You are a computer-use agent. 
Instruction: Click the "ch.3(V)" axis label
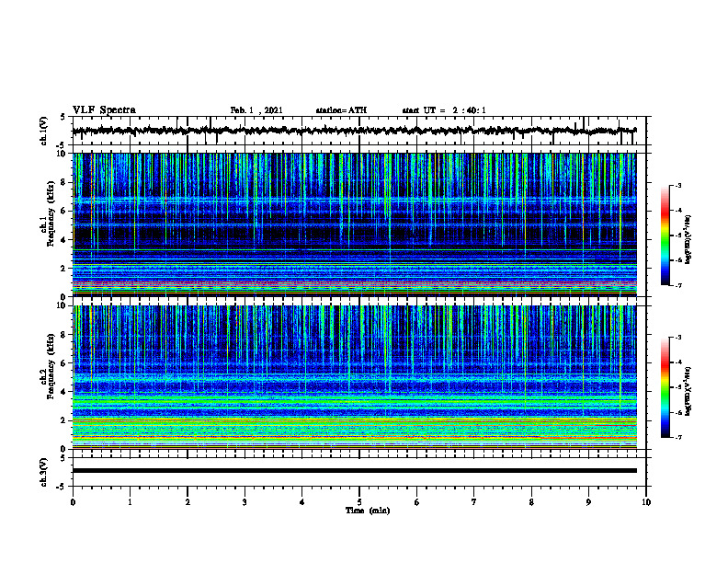pyautogui.click(x=43, y=472)
